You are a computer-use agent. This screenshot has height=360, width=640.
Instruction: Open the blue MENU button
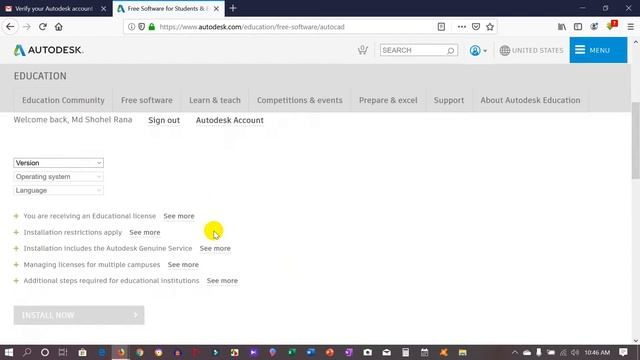point(598,50)
